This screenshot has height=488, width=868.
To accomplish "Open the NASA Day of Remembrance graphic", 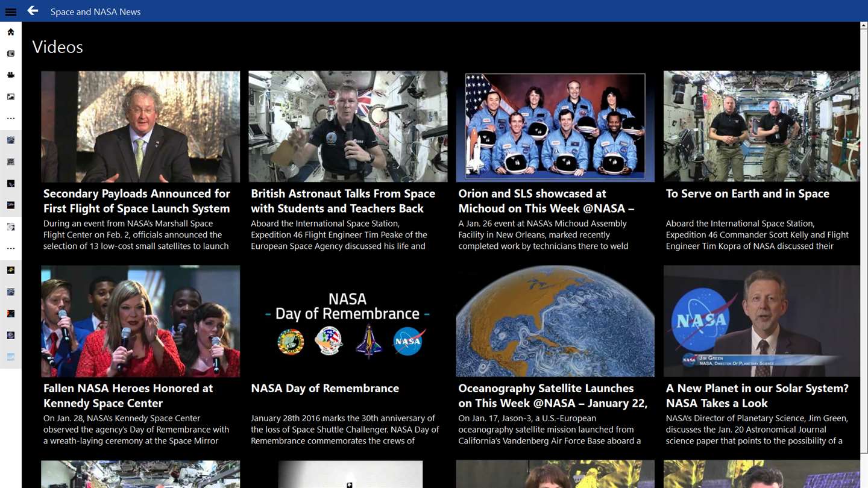I will (348, 321).
